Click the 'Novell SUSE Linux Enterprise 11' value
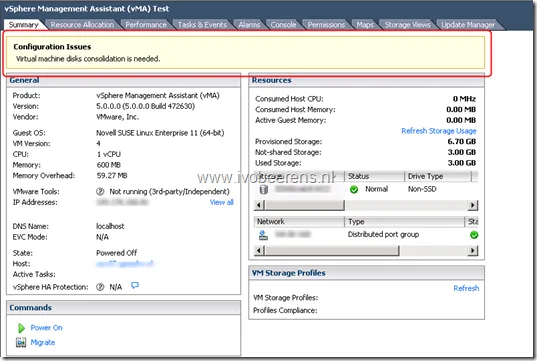This screenshot has width=537, height=361. [160, 133]
